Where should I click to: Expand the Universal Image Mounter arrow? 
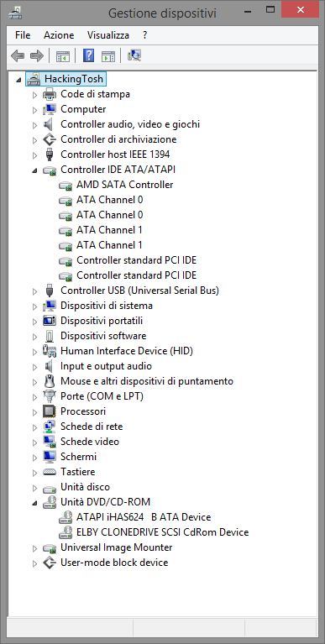35,549
